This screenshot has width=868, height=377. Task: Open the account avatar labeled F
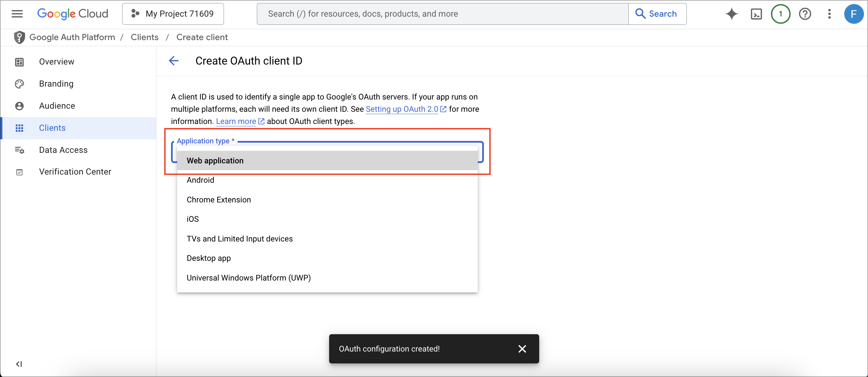854,14
